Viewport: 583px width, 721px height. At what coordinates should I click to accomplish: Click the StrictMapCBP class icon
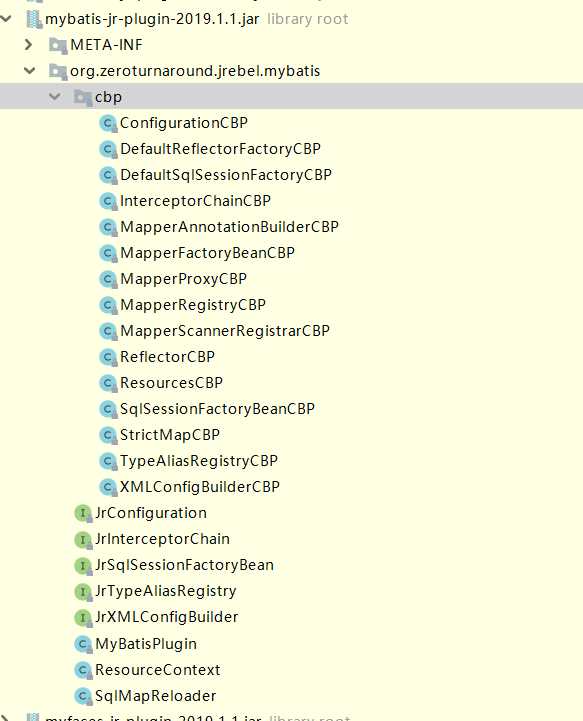[x=108, y=435]
